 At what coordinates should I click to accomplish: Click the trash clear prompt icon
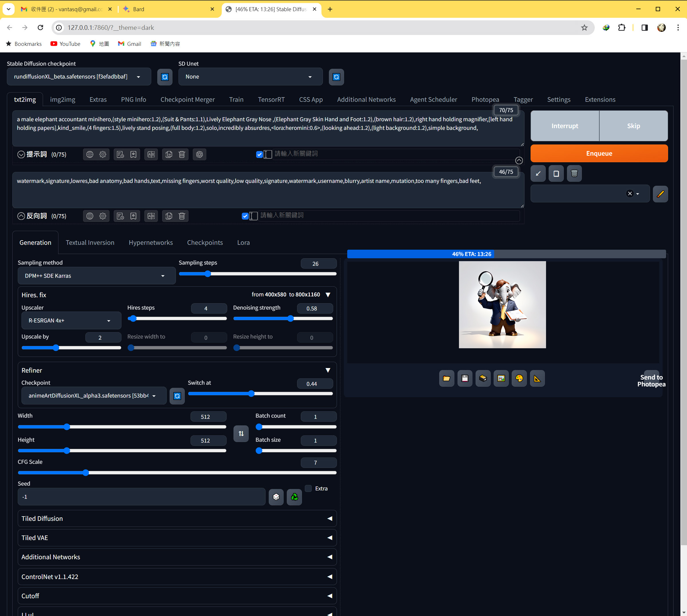[574, 174]
